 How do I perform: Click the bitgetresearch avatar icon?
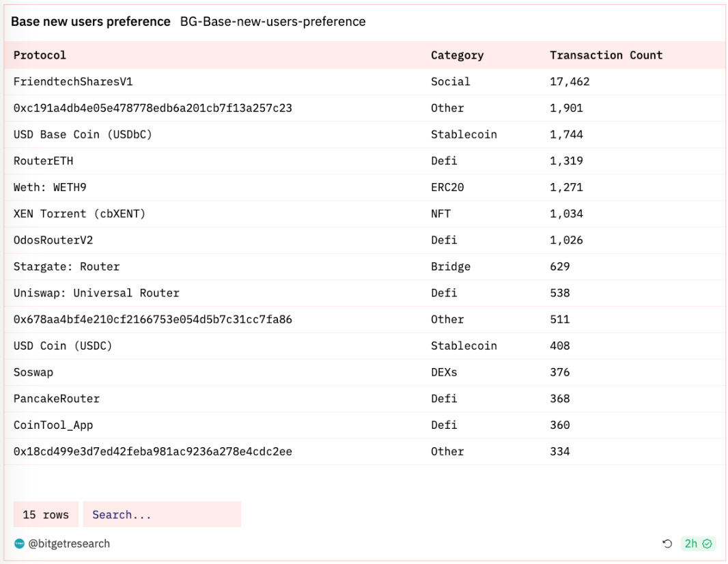coord(19,544)
